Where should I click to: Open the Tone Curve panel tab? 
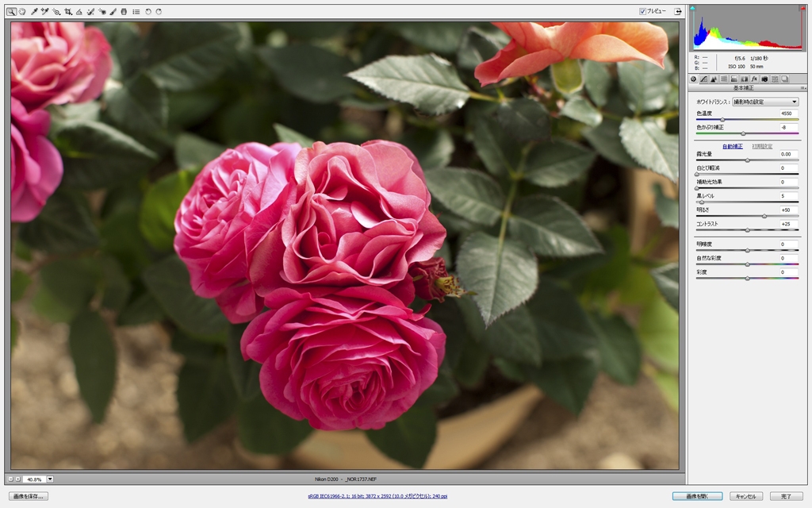coord(704,79)
